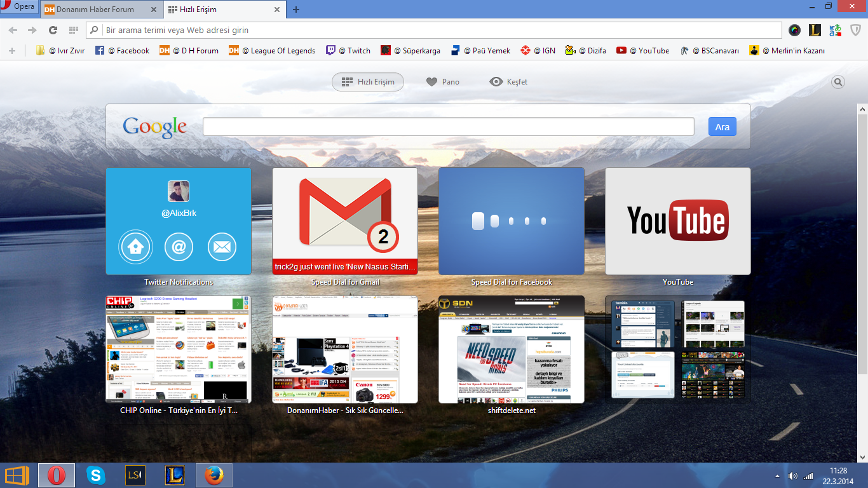868x488 pixels.
Task: Open the DonanımHaber speed dial tile
Action: coord(345,349)
